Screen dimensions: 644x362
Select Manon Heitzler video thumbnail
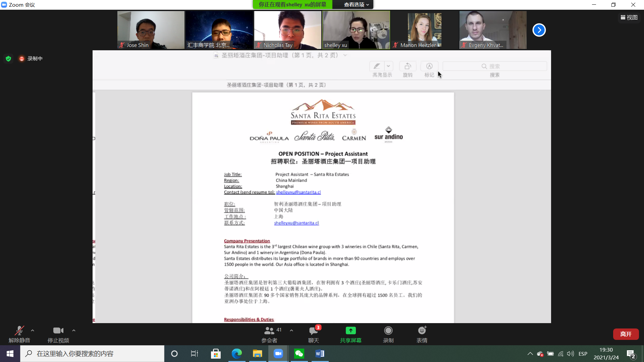[x=425, y=30]
